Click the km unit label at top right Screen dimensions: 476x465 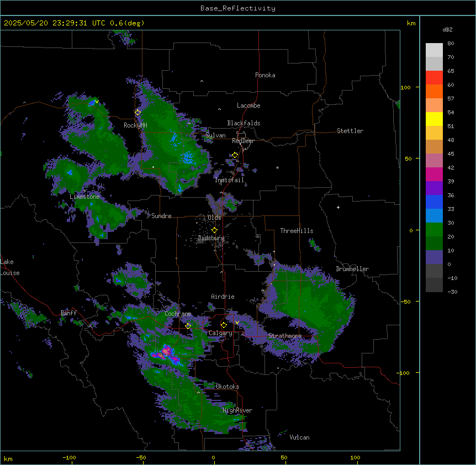(x=411, y=23)
